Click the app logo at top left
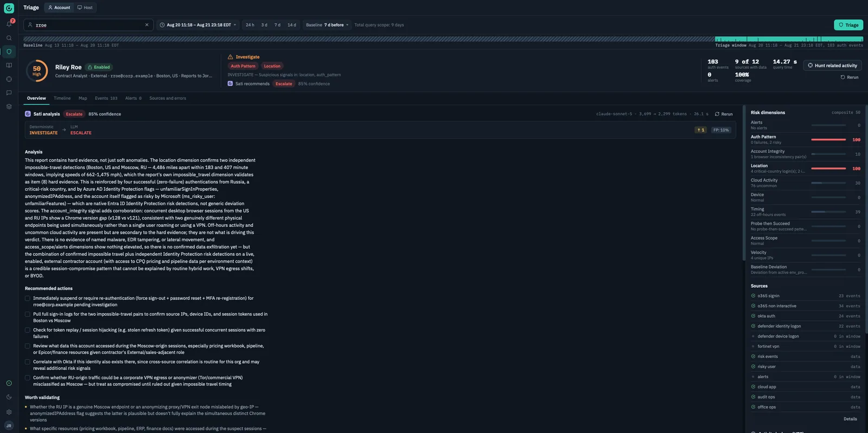 (9, 8)
